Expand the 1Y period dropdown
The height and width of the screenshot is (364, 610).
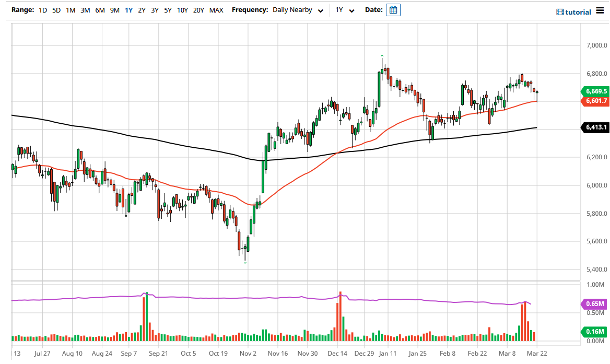click(345, 10)
